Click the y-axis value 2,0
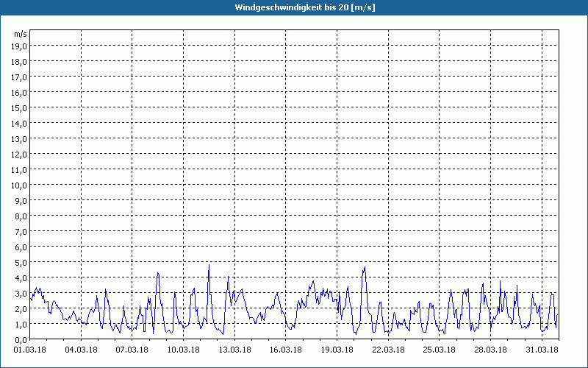Viewport: 588px width, 368px height. click(21, 309)
